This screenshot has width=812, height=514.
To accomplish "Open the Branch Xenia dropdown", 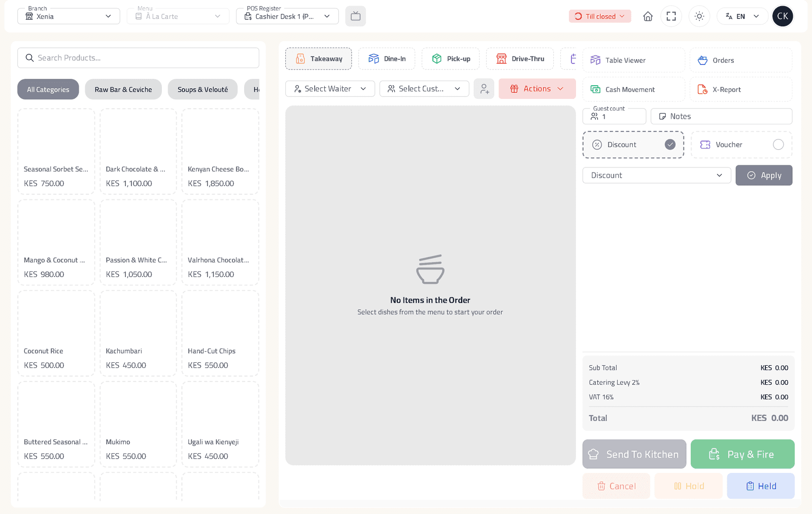I will click(69, 16).
